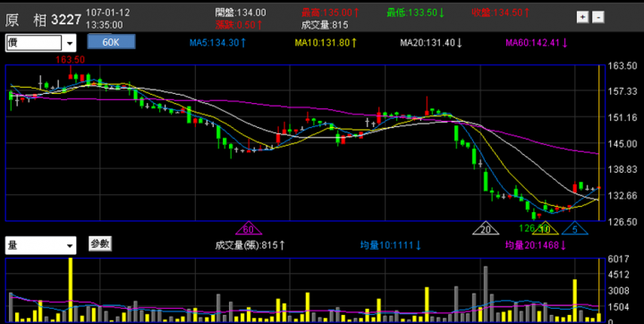Click the 均量20:1468 volume average label
The width and height of the screenshot is (644, 324).
536,245
